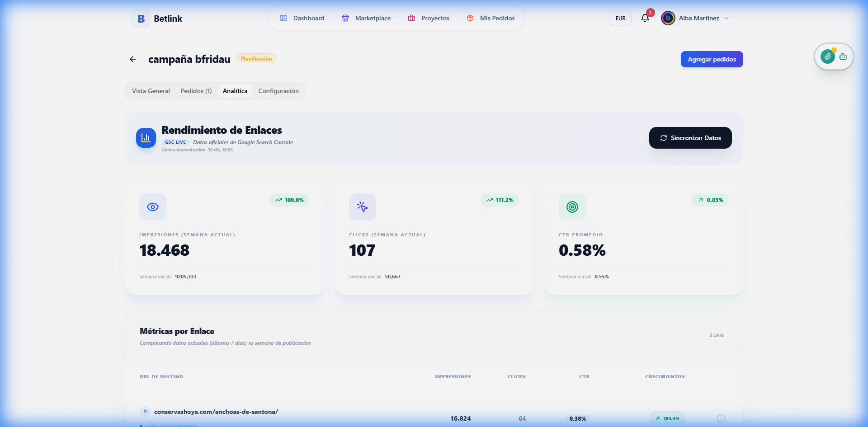Click the CTR column header
This screenshot has width=868, height=427.
click(585, 377)
